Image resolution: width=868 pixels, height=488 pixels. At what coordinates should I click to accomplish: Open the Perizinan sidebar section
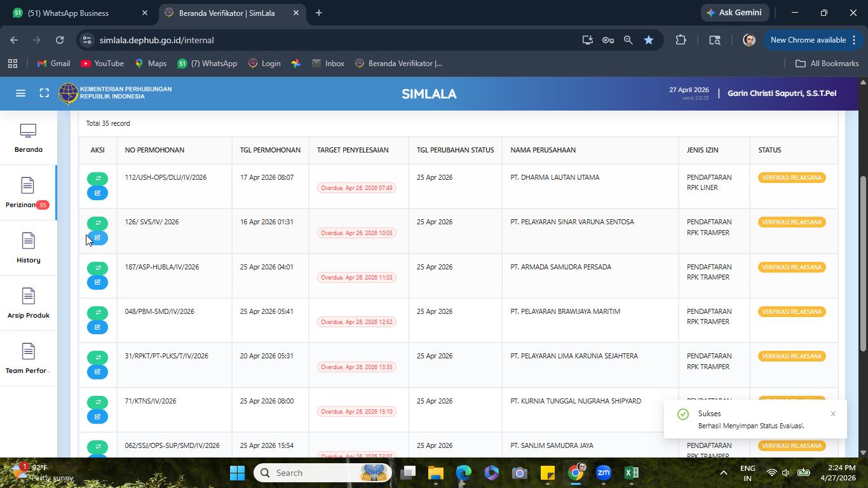click(x=28, y=193)
